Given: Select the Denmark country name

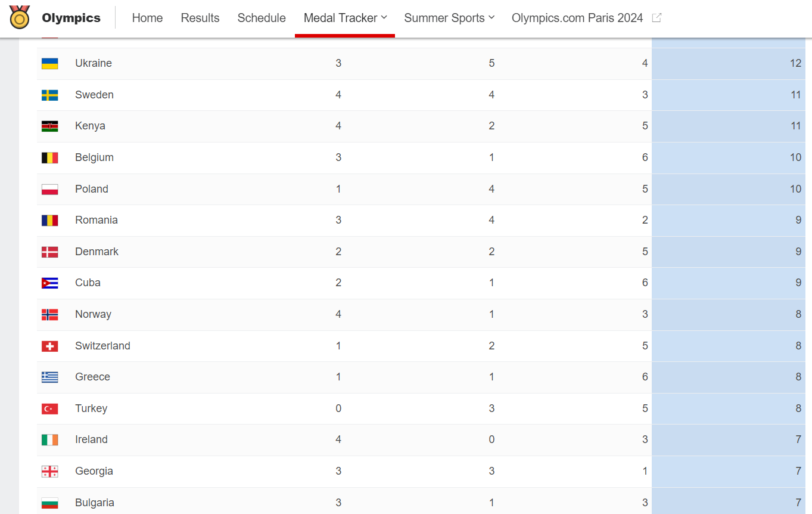Looking at the screenshot, I should point(97,252).
